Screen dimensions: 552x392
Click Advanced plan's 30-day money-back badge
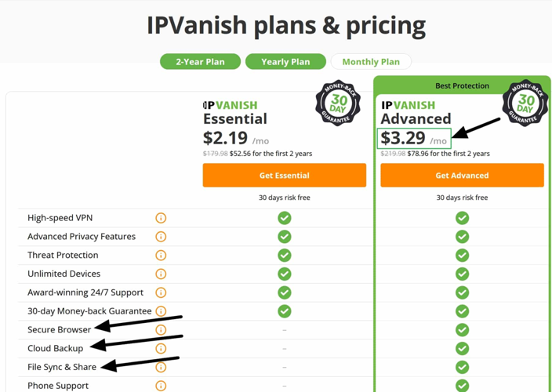coord(525,103)
